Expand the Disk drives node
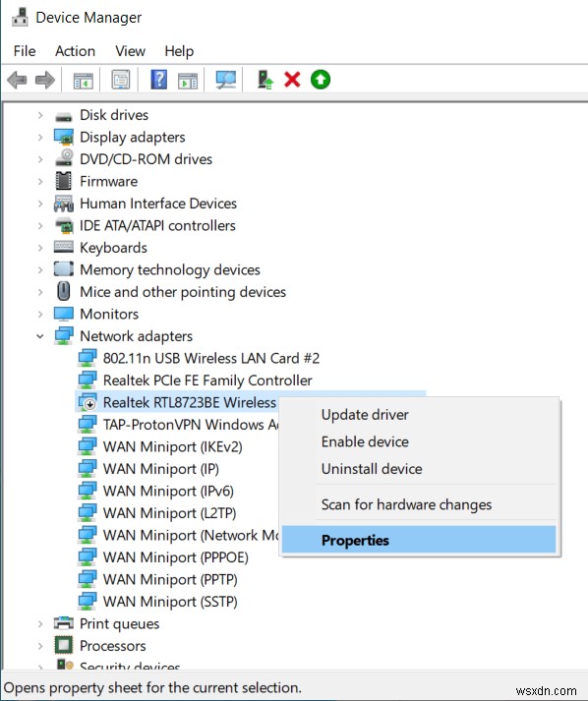The height and width of the screenshot is (701, 588). [x=40, y=115]
